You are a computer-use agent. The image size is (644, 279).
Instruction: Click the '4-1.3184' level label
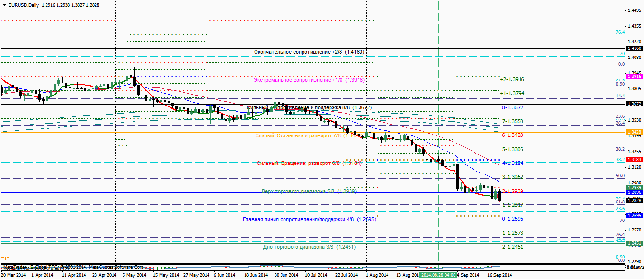[x=513, y=163]
